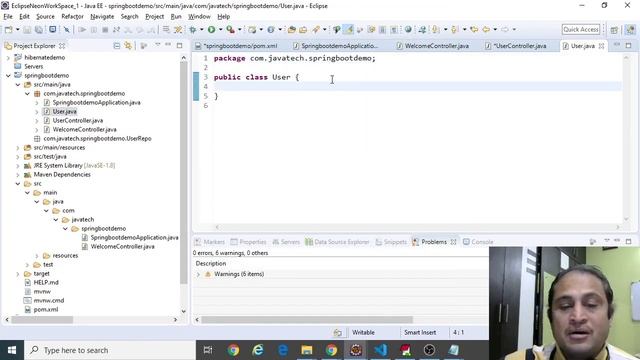Image resolution: width=640 pixels, height=360 pixels.
Task: Open the web browser globe icon
Action: (x=408, y=29)
